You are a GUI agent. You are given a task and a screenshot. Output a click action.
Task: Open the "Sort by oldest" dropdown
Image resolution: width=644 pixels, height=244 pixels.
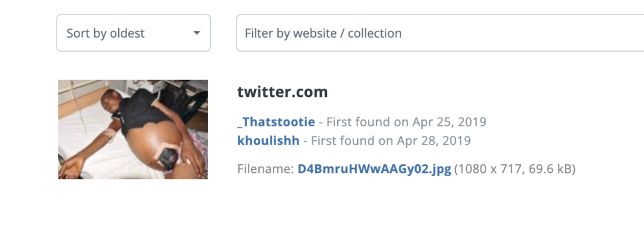pos(133,33)
